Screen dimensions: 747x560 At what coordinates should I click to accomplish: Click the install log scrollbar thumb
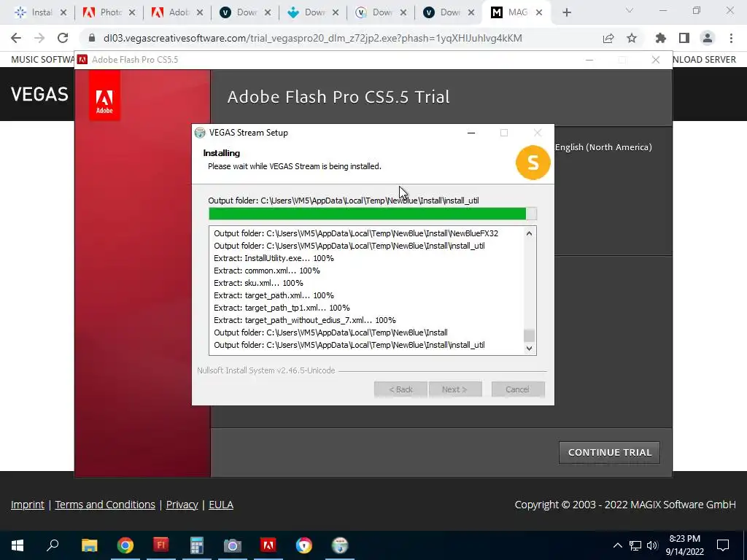tap(529, 335)
